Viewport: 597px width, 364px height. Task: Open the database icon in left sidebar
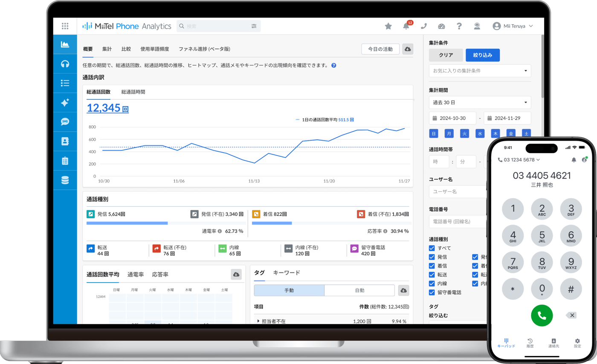pyautogui.click(x=65, y=180)
